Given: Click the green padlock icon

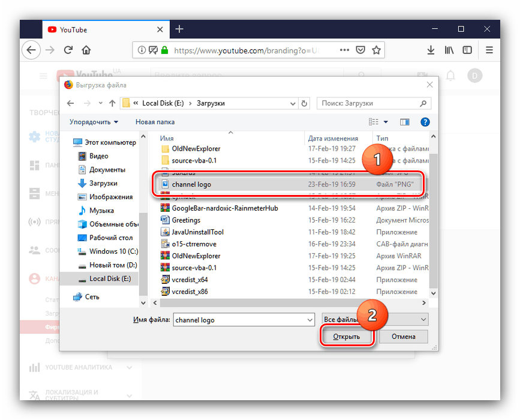Looking at the screenshot, I should 164,50.
